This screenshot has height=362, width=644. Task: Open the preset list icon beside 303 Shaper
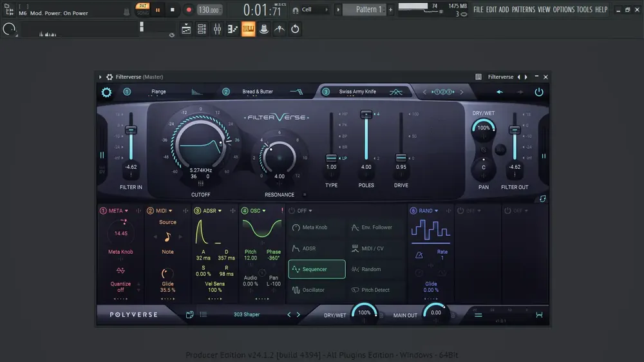(204, 314)
